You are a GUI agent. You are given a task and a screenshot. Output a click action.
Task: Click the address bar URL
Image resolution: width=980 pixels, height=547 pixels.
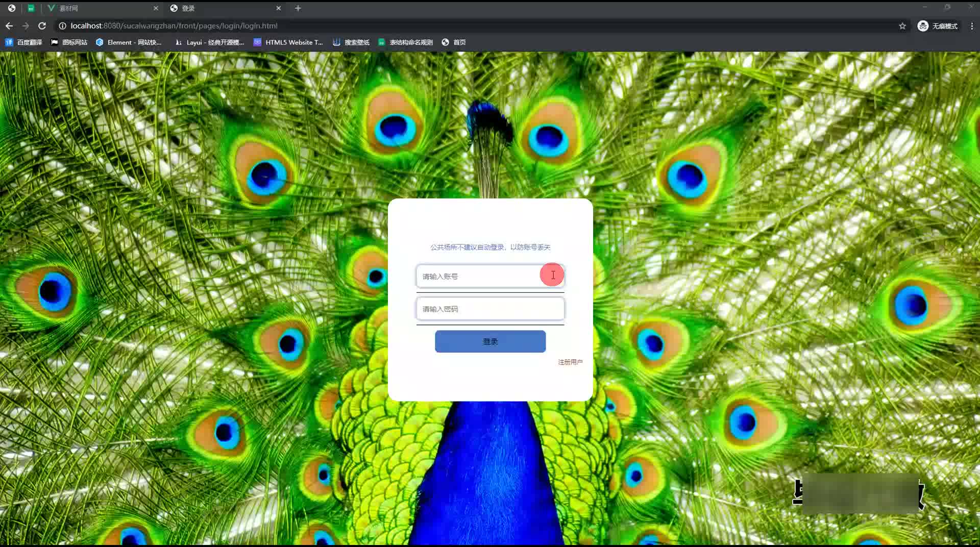coord(174,26)
